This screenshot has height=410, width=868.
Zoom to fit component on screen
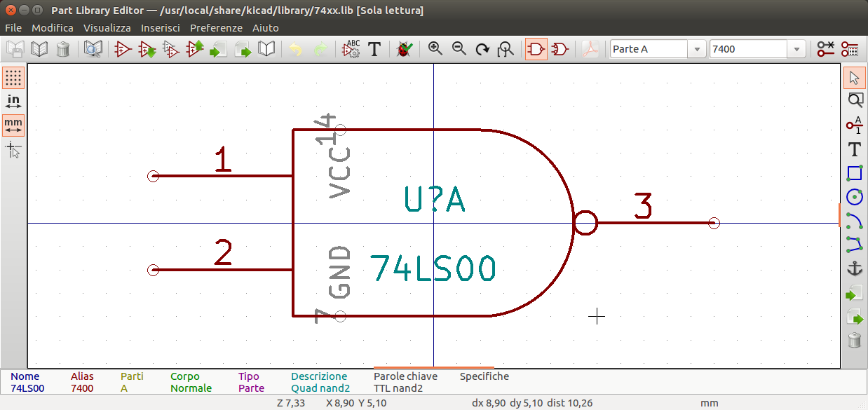(506, 49)
